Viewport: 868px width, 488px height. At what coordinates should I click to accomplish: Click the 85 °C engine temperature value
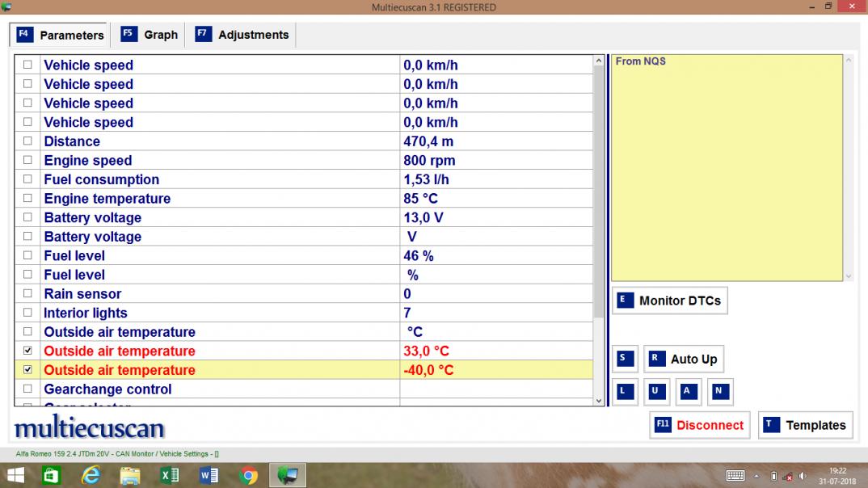tap(420, 198)
